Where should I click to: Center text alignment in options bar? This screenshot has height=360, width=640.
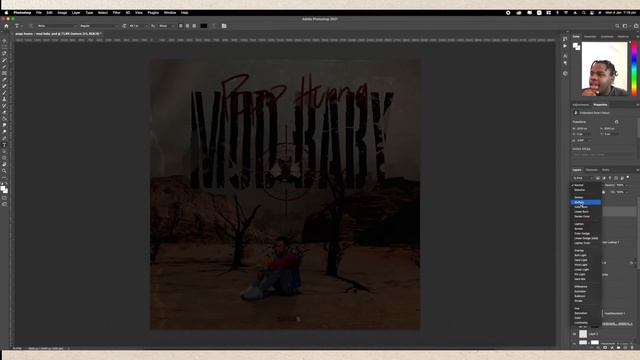[187, 26]
